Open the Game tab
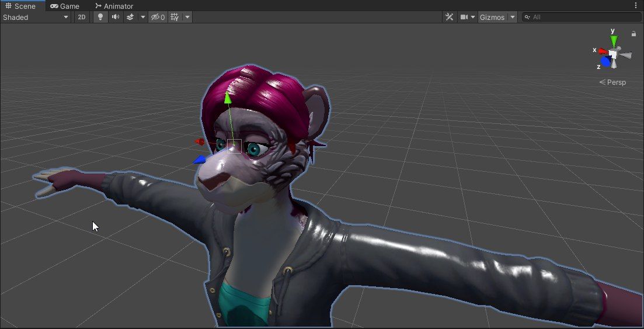This screenshot has width=644, height=329. pyautogui.click(x=65, y=6)
